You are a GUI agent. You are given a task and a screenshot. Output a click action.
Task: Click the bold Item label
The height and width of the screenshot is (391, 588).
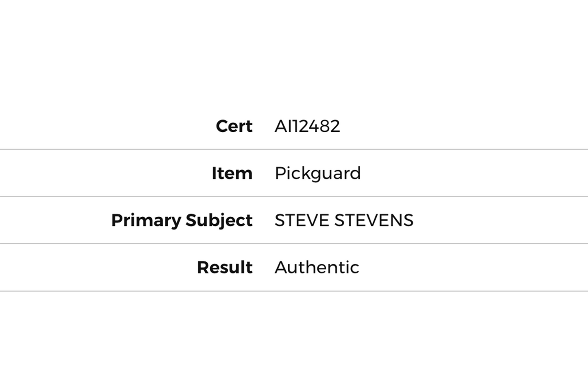(x=232, y=173)
